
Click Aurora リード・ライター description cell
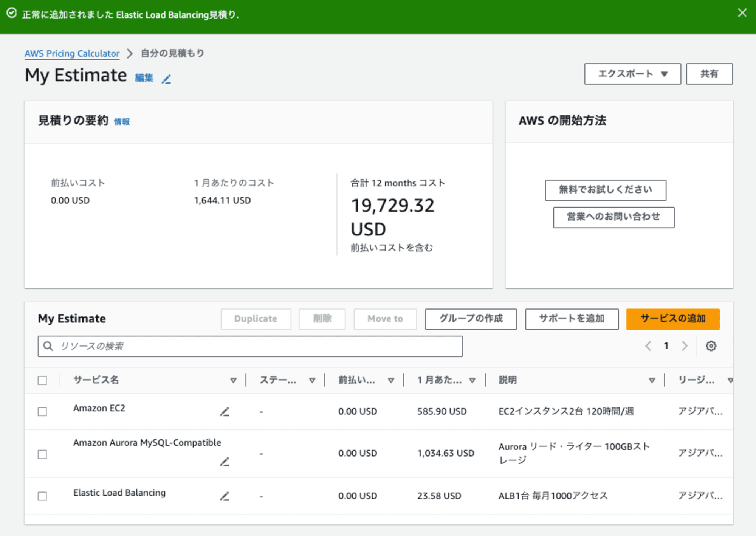click(x=574, y=453)
